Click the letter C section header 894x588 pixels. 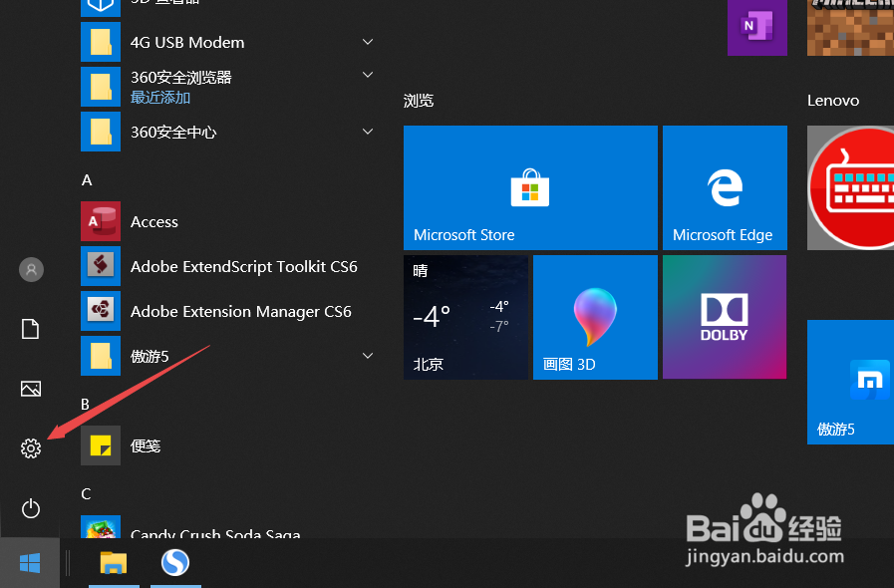click(x=86, y=494)
